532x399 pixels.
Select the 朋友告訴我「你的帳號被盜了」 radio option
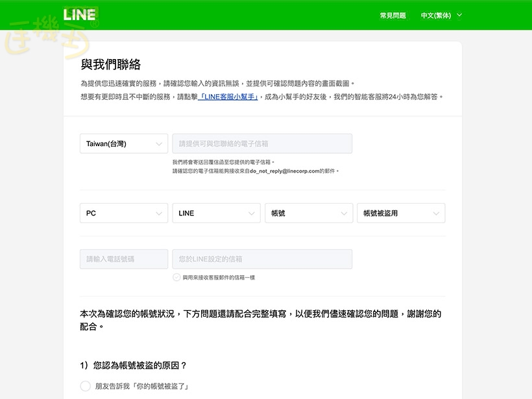[85, 386]
